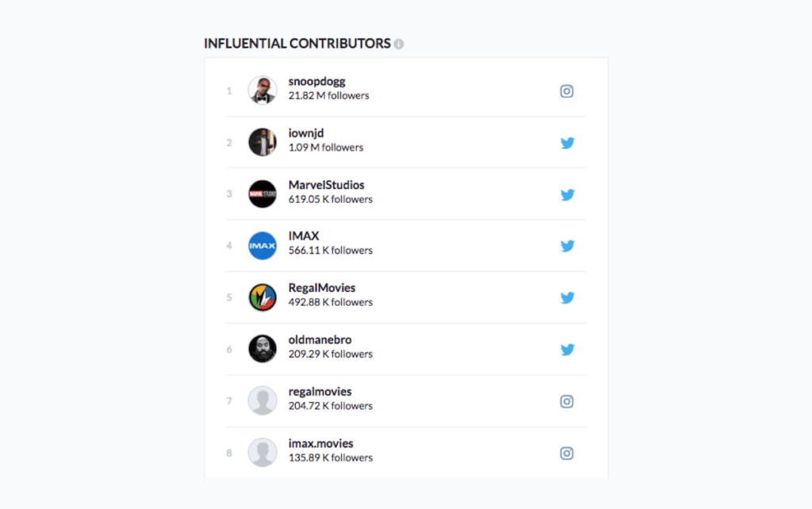The width and height of the screenshot is (812, 509).
Task: Select the imax.movies contributor name
Action: pyautogui.click(x=320, y=444)
